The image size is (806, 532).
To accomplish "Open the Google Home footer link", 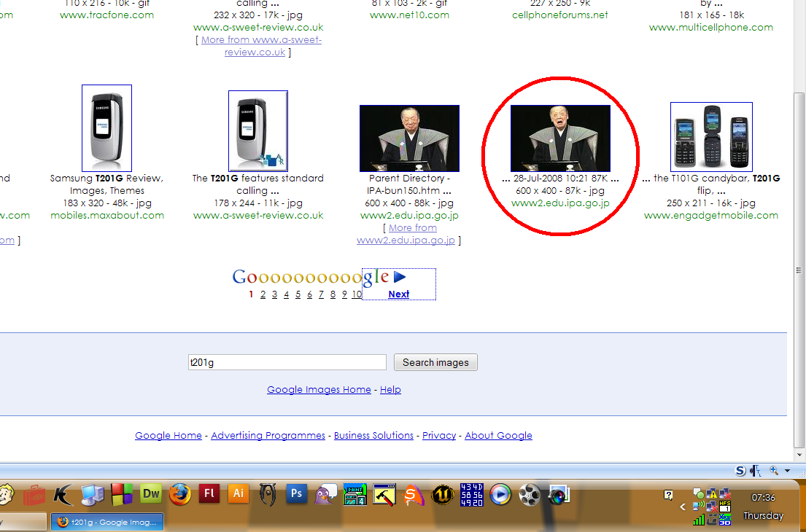I will click(x=168, y=436).
